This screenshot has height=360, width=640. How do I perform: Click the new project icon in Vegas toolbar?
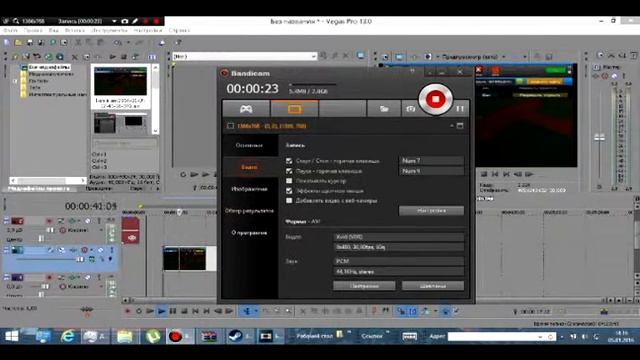point(7,42)
